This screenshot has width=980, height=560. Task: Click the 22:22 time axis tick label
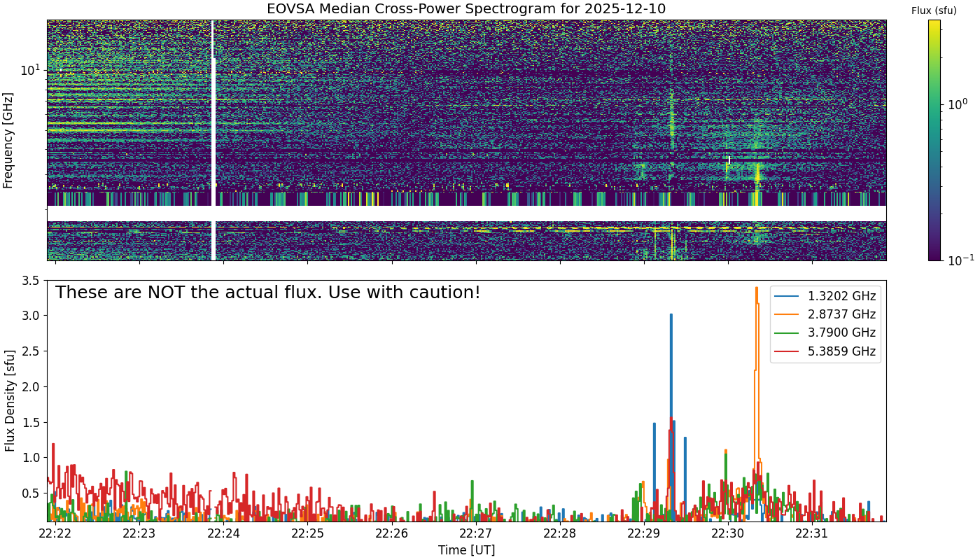(x=55, y=534)
